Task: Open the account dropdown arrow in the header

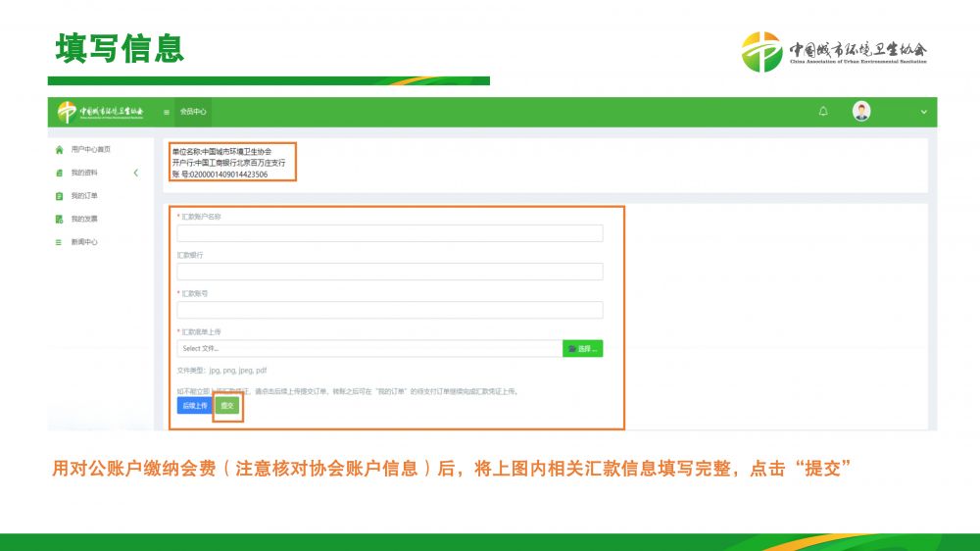Action: point(923,112)
